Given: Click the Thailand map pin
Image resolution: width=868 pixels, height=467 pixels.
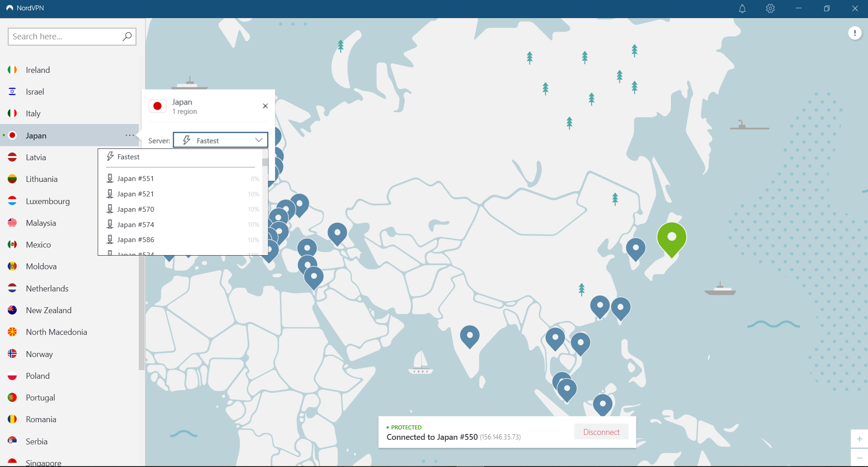Looking at the screenshot, I should tap(555, 339).
